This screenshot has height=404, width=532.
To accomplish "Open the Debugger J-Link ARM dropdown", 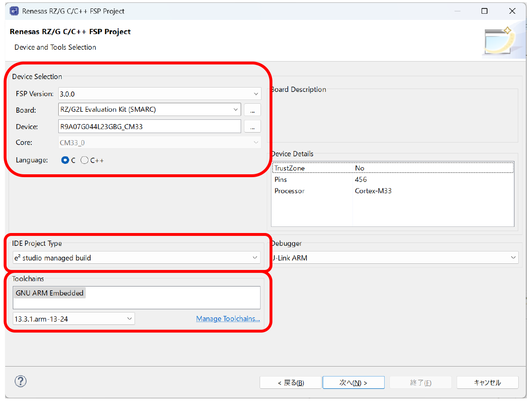I will pyautogui.click(x=395, y=258).
